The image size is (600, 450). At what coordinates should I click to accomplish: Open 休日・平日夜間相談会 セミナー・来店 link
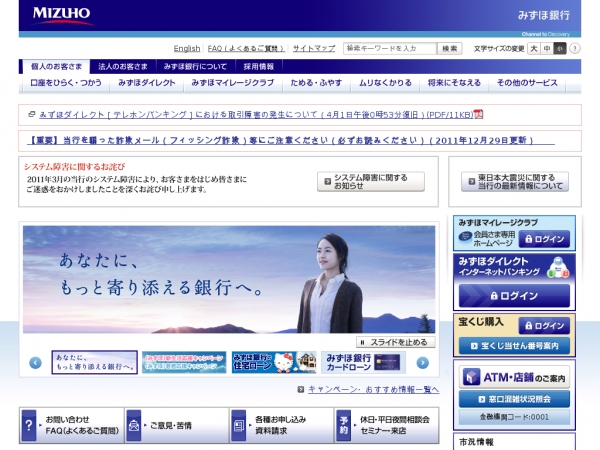(395, 425)
